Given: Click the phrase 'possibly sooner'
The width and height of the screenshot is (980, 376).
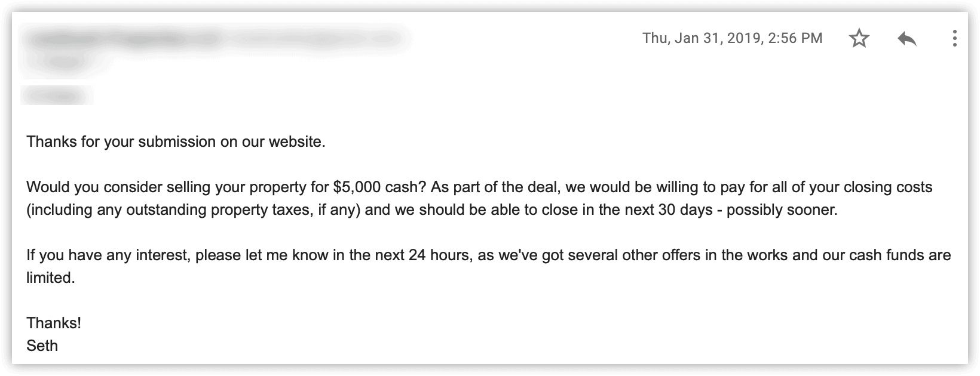Looking at the screenshot, I should pyautogui.click(x=782, y=210).
